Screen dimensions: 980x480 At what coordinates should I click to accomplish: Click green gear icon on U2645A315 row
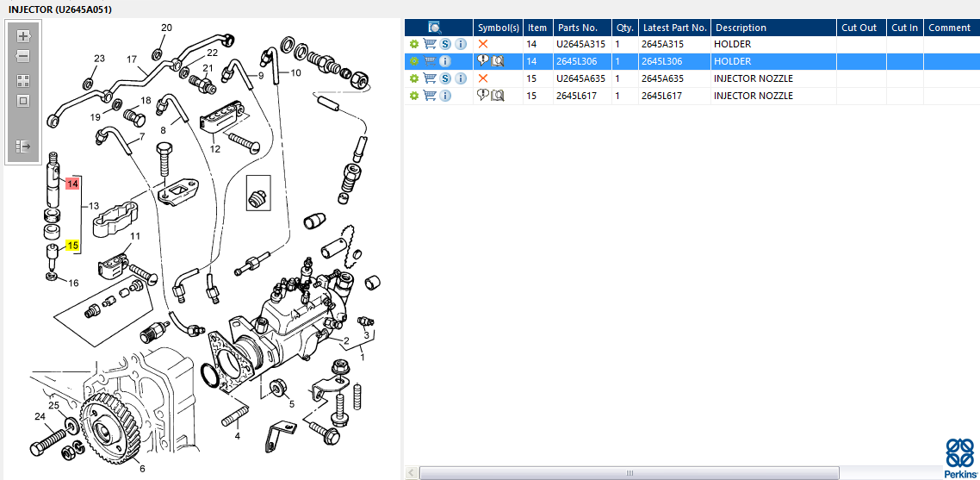[413, 44]
